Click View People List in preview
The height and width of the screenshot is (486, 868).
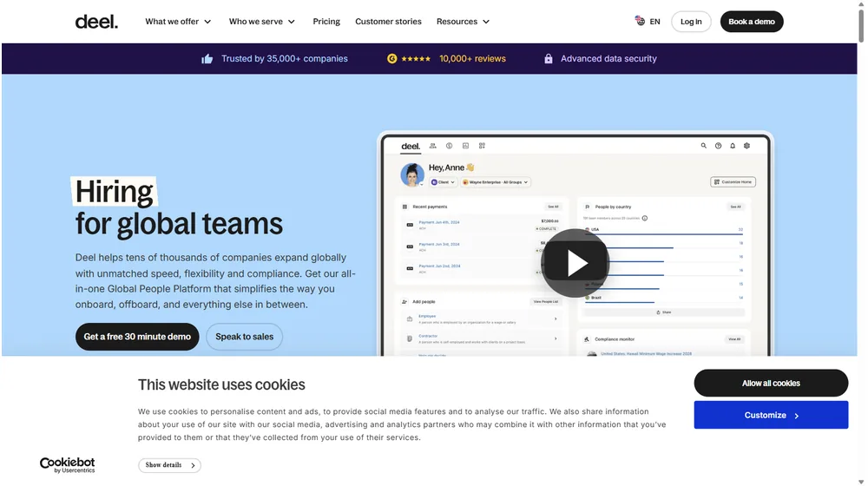click(x=545, y=302)
